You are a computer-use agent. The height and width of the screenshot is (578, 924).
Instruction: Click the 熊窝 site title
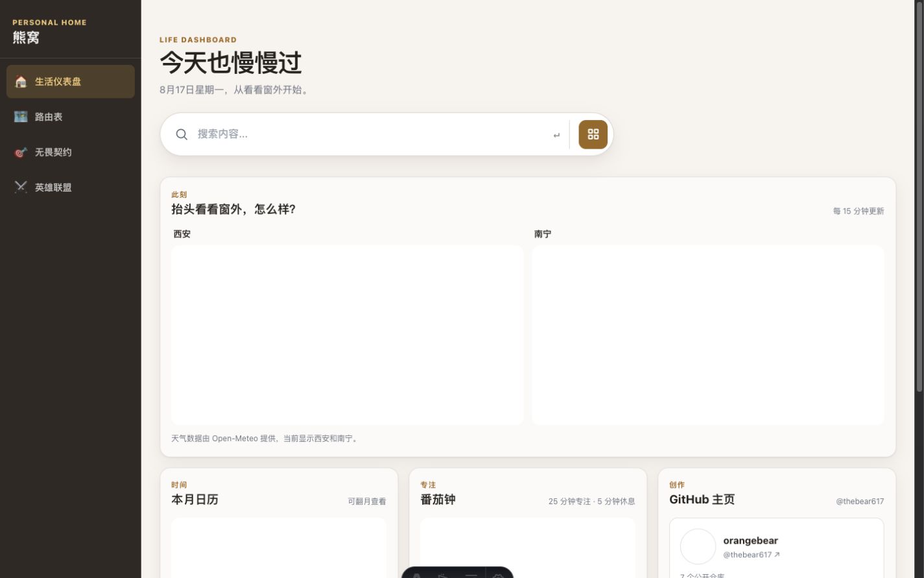coord(26,38)
